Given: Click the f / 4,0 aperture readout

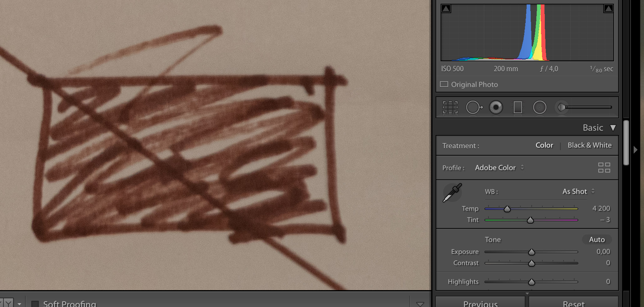Looking at the screenshot, I should coord(549,69).
